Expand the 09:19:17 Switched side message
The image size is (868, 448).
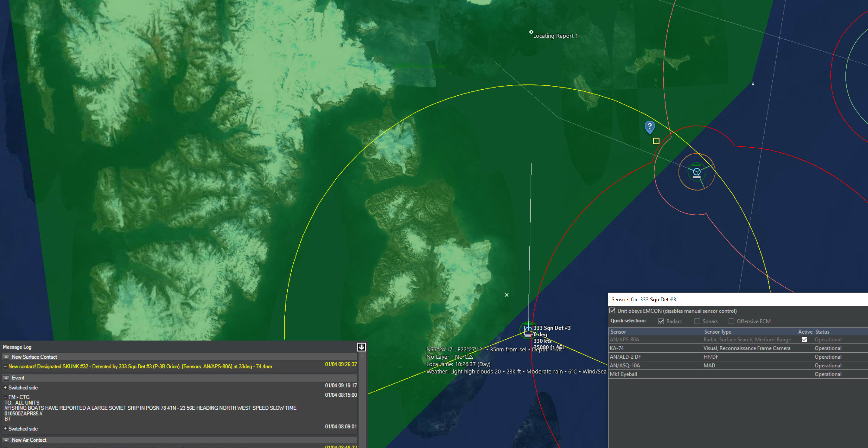tap(5, 388)
